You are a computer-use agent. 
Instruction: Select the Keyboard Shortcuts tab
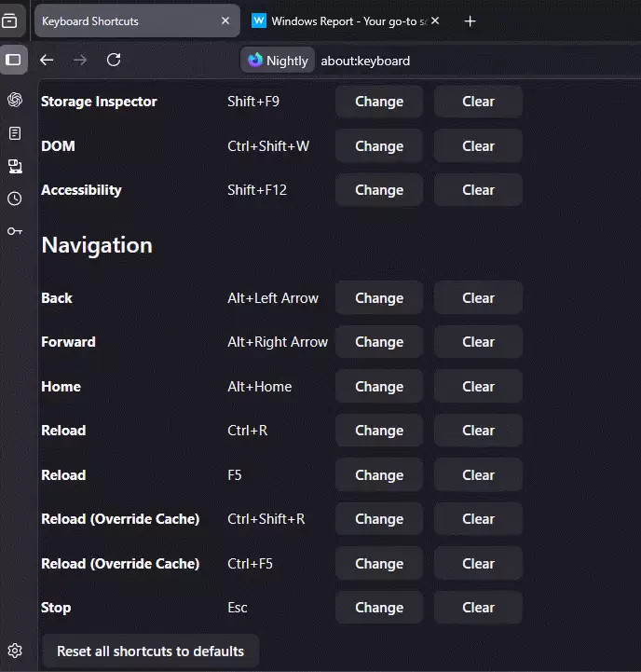tap(121, 21)
